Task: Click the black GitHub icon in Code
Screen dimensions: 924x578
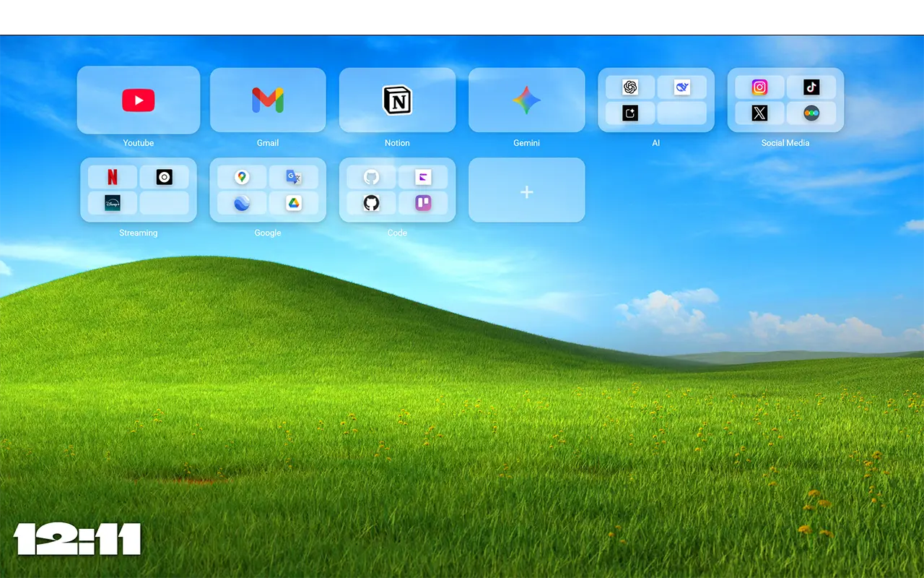Action: click(x=371, y=203)
